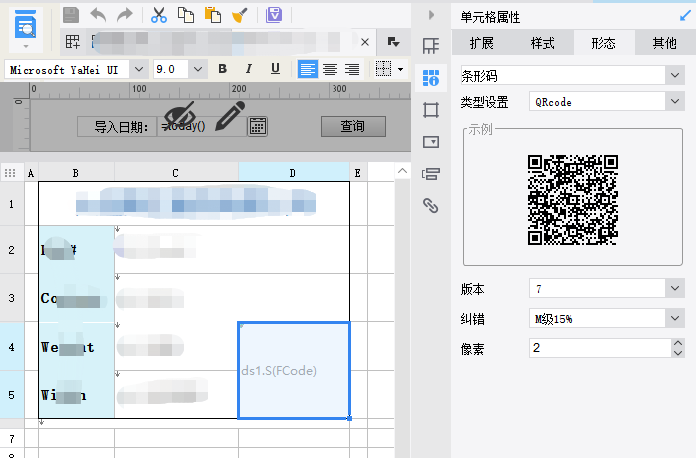The height and width of the screenshot is (458, 696).
Task: Edit the parameter pane pencil icon
Action: click(x=230, y=115)
